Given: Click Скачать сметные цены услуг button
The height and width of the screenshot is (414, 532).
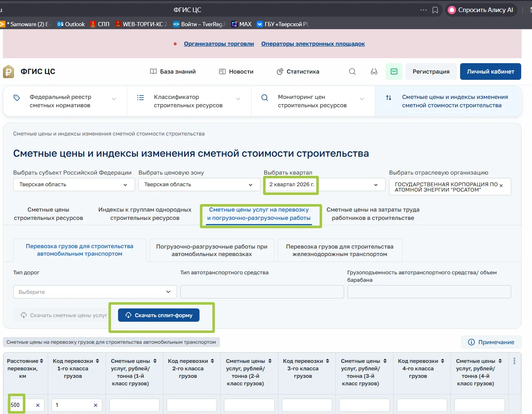Looking at the screenshot, I should [64, 315].
